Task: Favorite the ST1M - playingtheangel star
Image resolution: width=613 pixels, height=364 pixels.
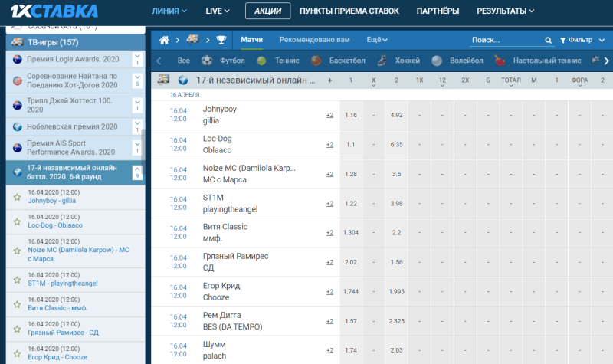Action: (17, 280)
